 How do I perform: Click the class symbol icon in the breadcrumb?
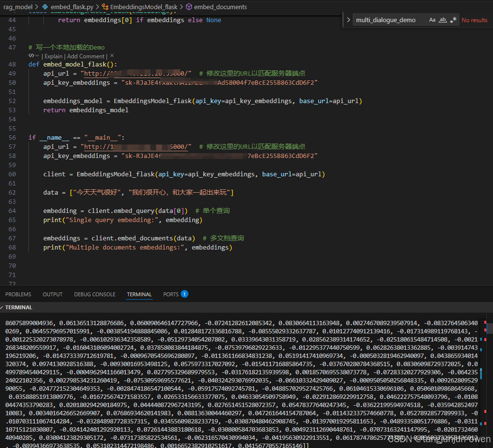coord(106,7)
